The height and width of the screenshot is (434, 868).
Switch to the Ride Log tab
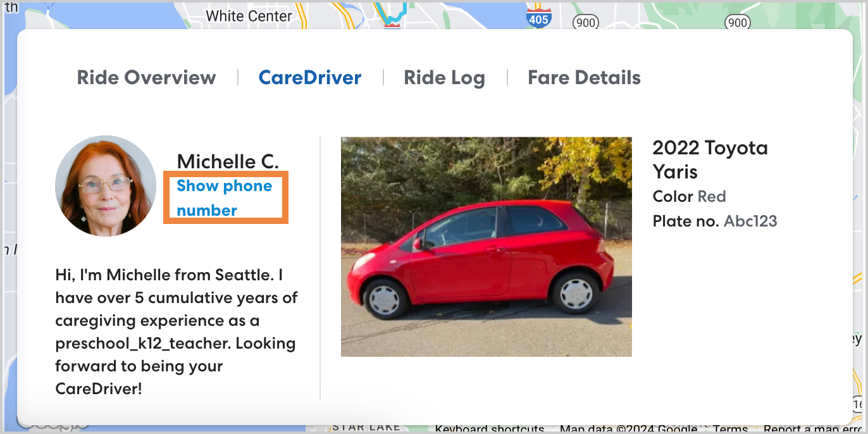(444, 78)
